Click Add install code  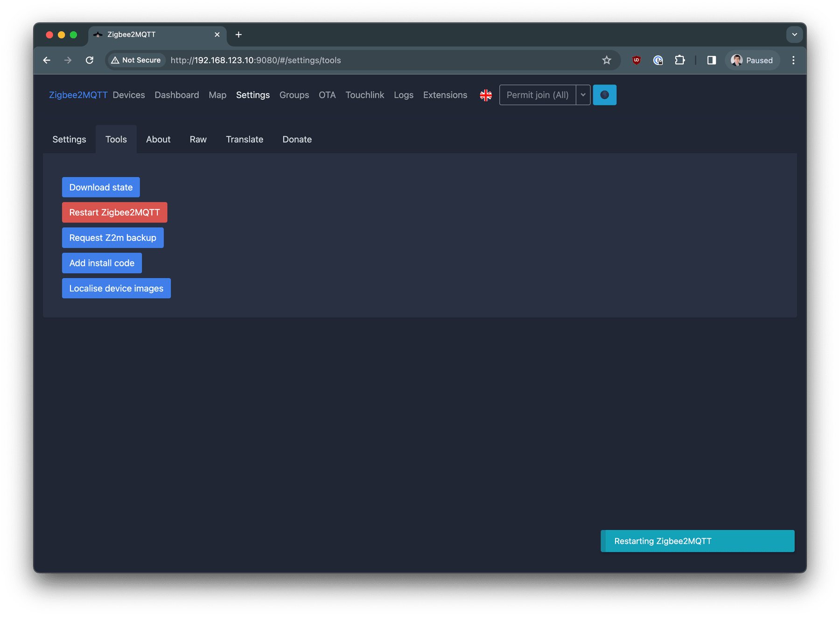click(x=102, y=263)
